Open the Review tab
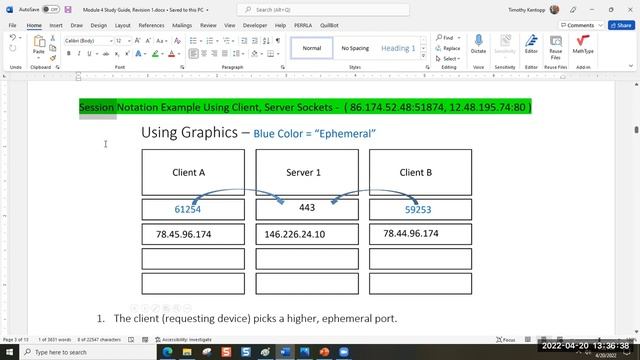This screenshot has width=640, height=360. [208, 25]
